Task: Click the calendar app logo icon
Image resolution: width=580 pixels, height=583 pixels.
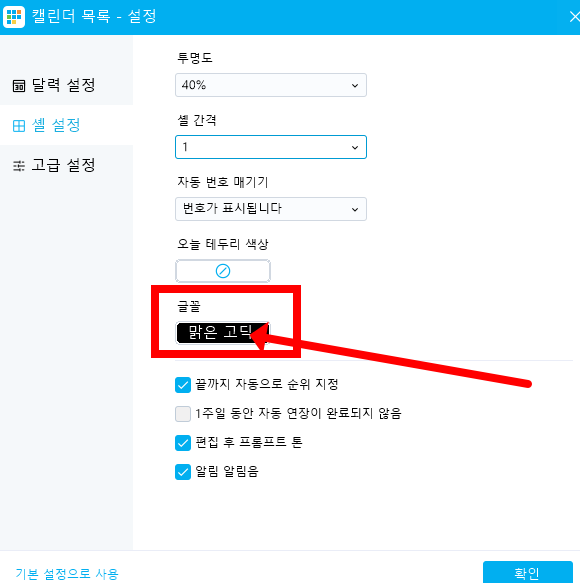Action: coord(14,17)
